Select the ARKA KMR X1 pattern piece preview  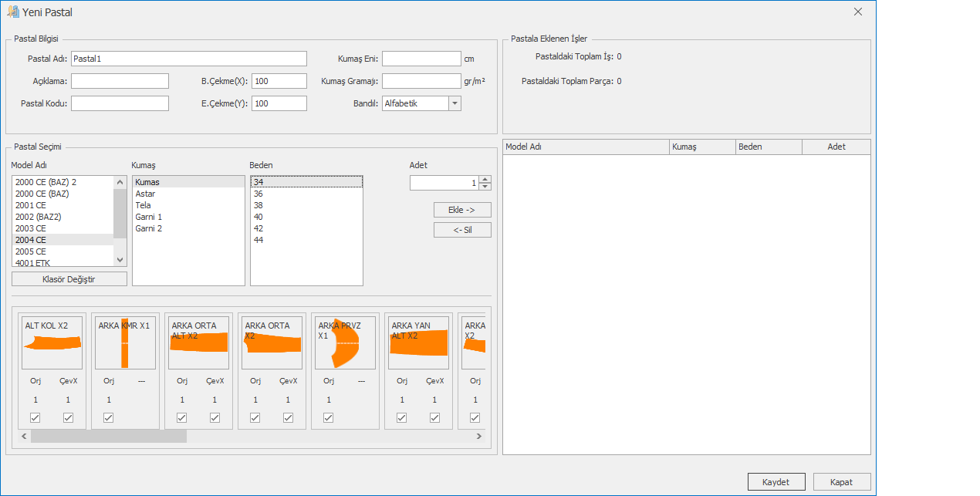125,342
